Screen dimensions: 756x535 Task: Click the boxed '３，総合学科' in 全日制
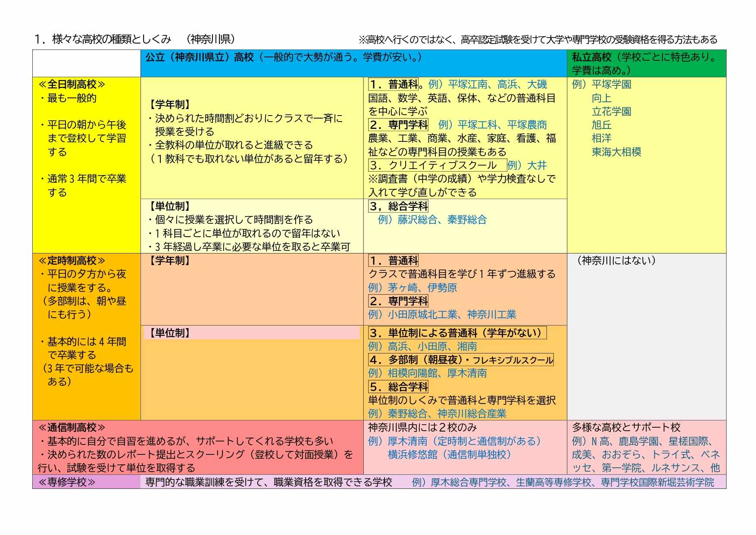(398, 206)
